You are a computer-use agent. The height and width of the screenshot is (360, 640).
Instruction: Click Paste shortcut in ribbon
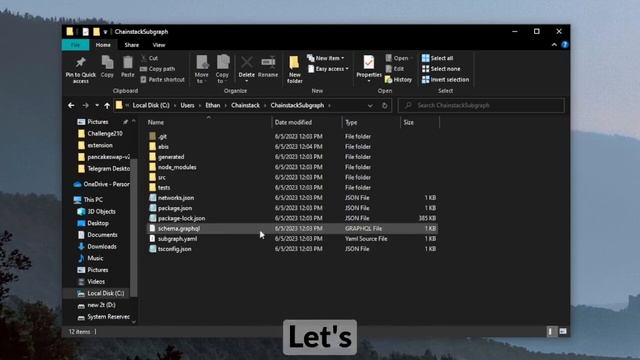pyautogui.click(x=162, y=80)
